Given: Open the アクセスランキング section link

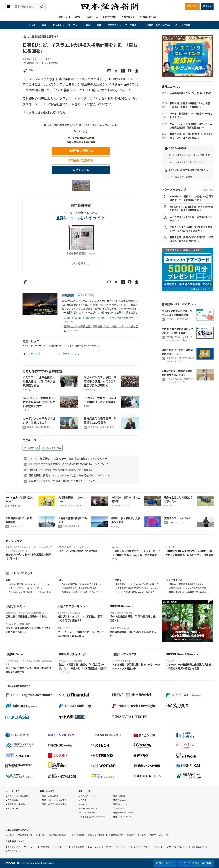Looking at the screenshot, I should point(175,190).
